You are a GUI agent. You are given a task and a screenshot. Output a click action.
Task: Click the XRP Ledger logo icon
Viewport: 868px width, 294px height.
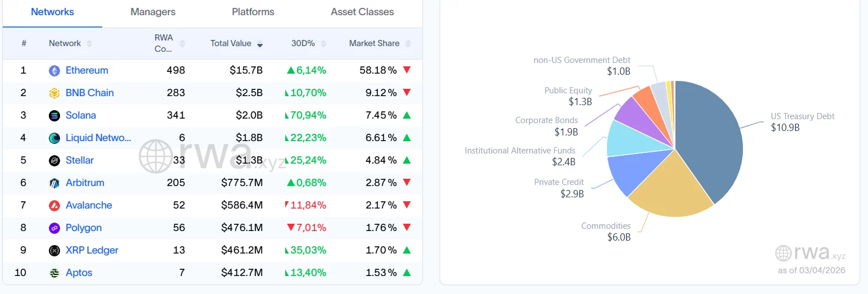[x=54, y=251]
